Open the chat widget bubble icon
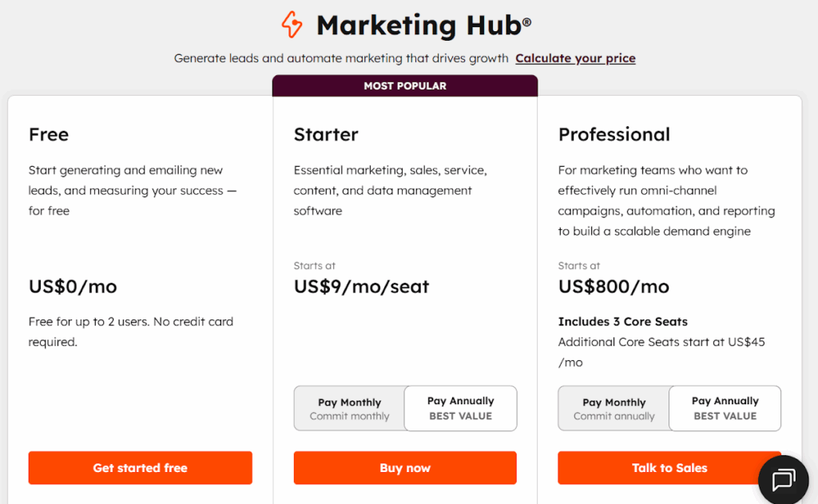This screenshot has height=504, width=818. (782, 480)
